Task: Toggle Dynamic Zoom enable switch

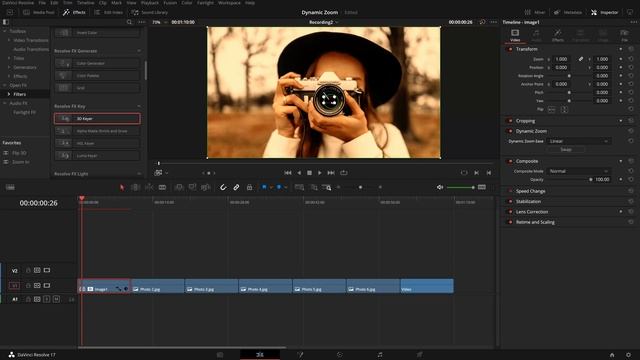Action: [x=510, y=131]
